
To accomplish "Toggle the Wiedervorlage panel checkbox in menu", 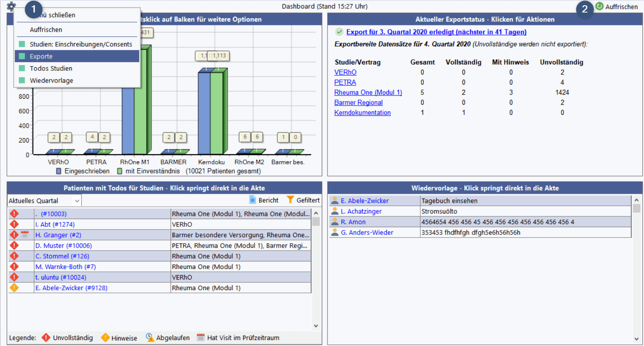I will pyautogui.click(x=22, y=81).
